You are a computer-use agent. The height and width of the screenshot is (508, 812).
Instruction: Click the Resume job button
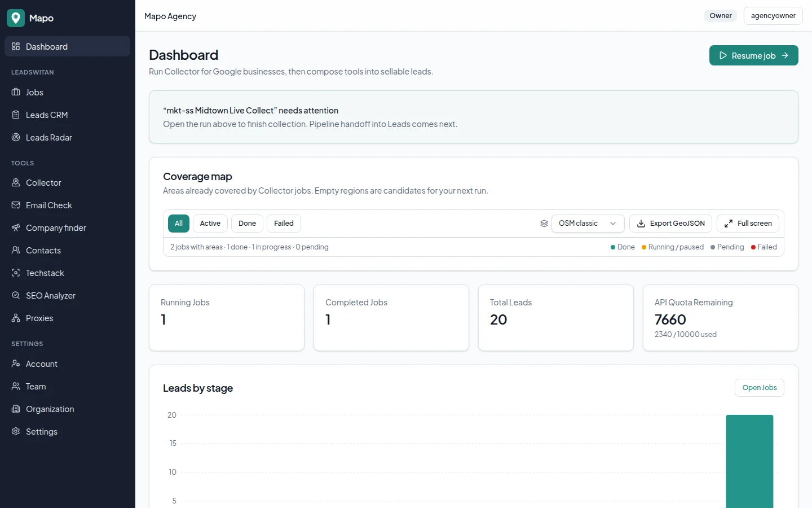(x=753, y=55)
